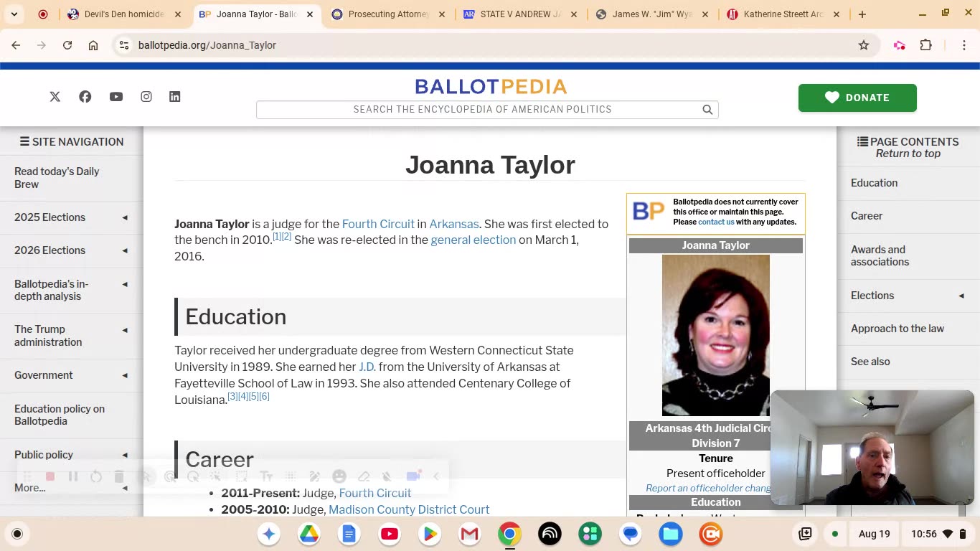Stop recording with the red square button
980x551 pixels.
(x=50, y=476)
